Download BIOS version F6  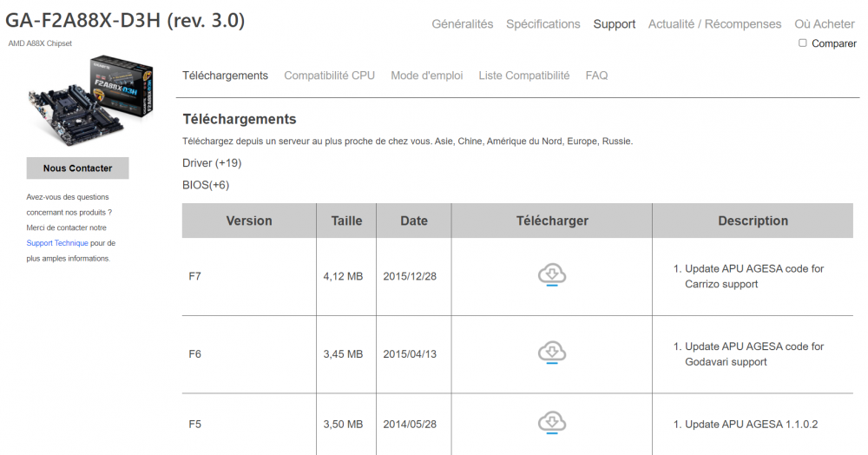(551, 353)
